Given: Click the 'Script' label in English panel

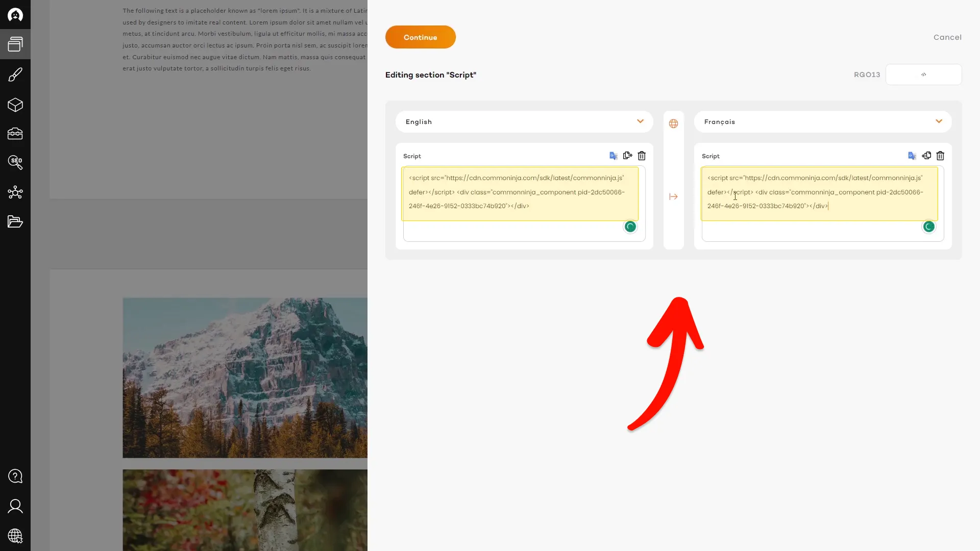Looking at the screenshot, I should pos(412,156).
